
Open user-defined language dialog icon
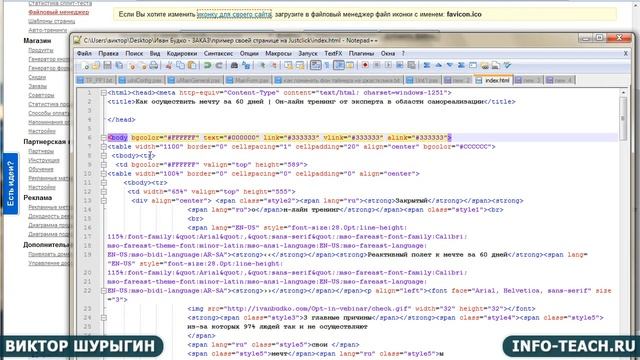[x=350, y=65]
